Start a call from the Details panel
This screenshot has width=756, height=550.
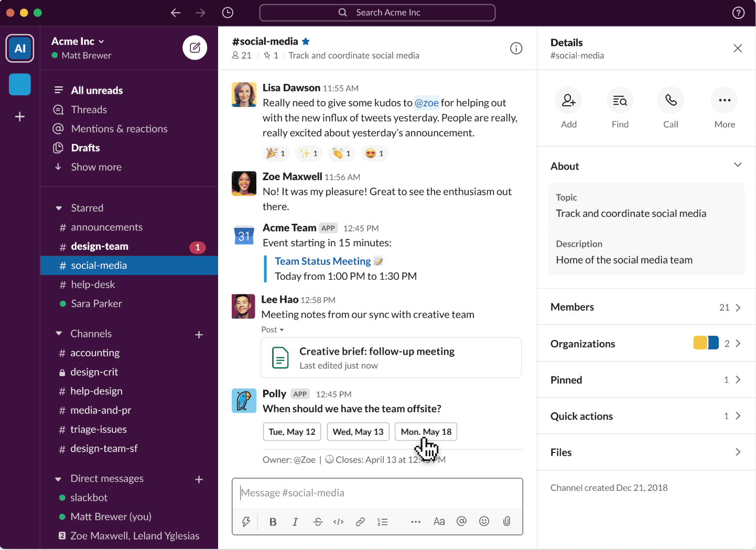671,100
